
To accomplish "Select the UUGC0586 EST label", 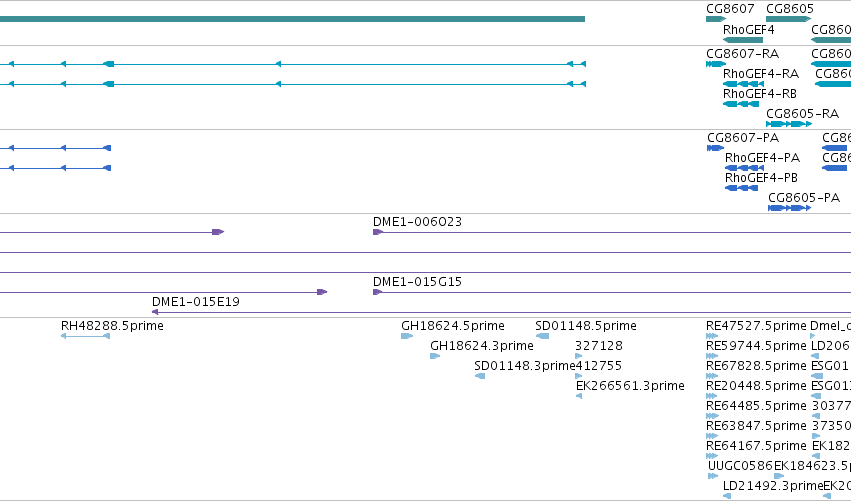I will (740, 466).
